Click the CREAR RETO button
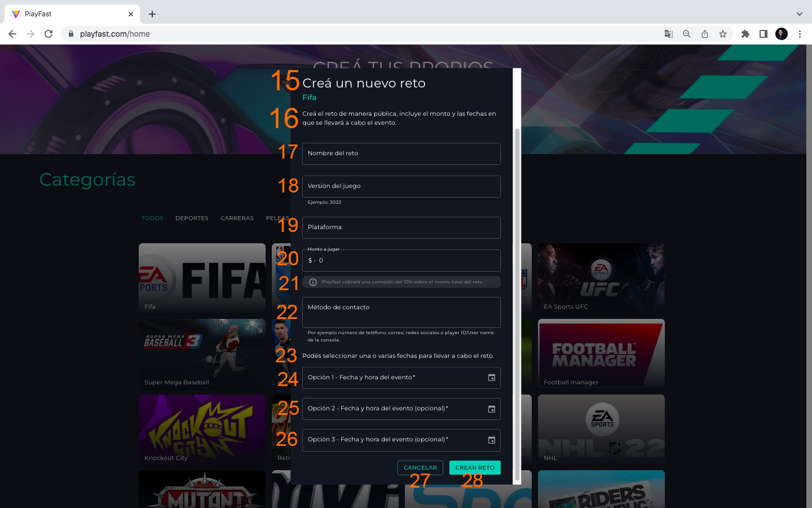The width and height of the screenshot is (812, 508). (x=475, y=467)
